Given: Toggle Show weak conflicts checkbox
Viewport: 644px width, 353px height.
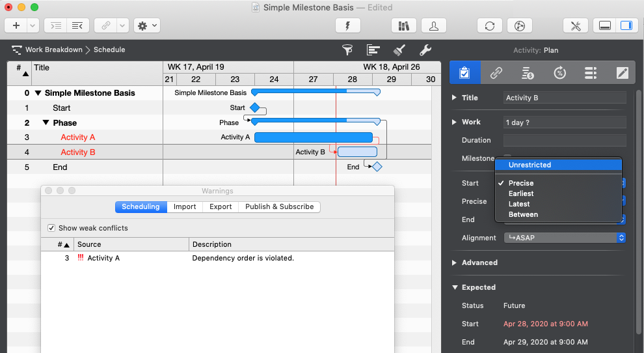Looking at the screenshot, I should [51, 228].
